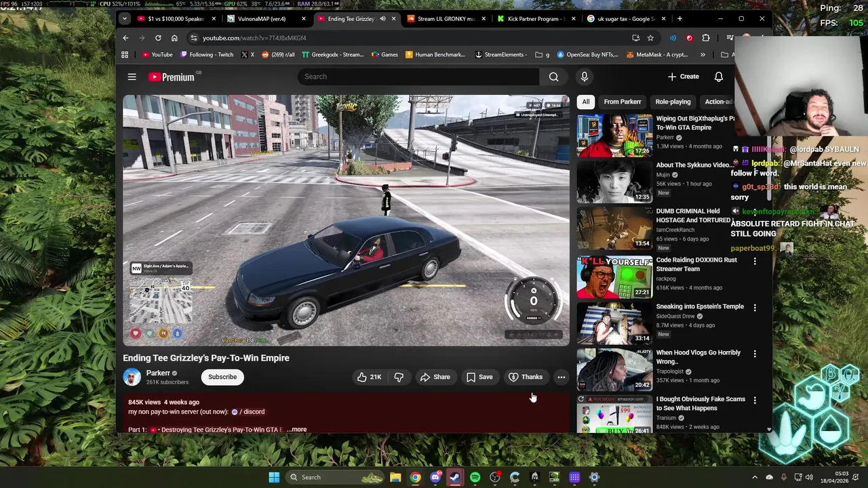868x488 pixels.
Task: Open a new Chrome tab
Action: [x=679, y=19]
